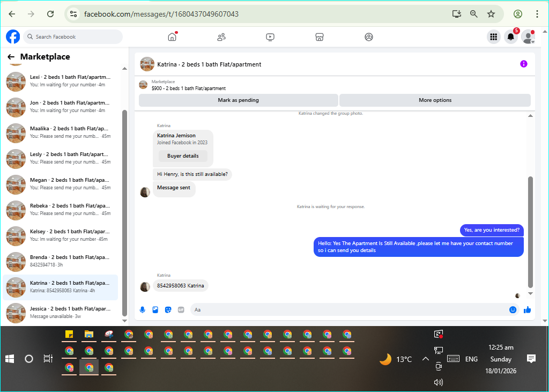This screenshot has height=392, width=549.
Task: Open the Facebook logo home link
Action: (x=13, y=37)
